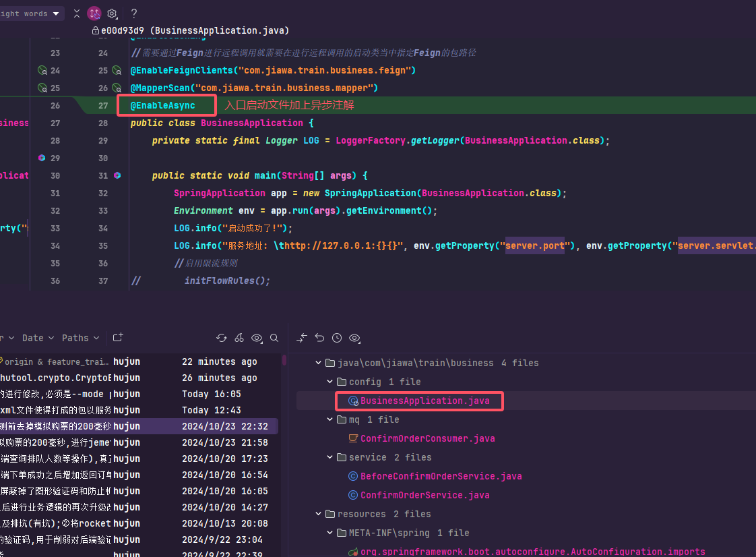
Task: Select AutoConfiguration.imports file
Action: [x=533, y=551]
